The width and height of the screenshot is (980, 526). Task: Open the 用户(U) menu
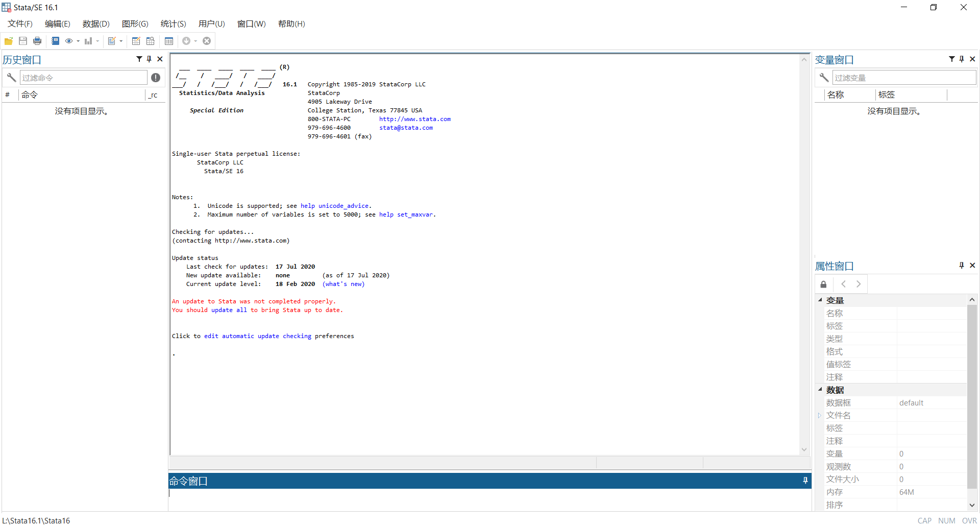pos(212,24)
